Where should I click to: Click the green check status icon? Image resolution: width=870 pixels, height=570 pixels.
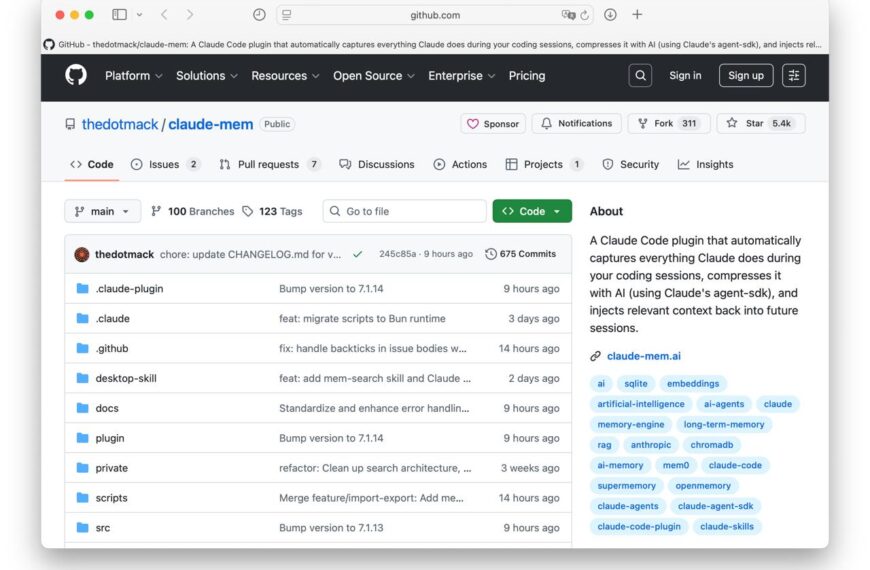point(357,254)
